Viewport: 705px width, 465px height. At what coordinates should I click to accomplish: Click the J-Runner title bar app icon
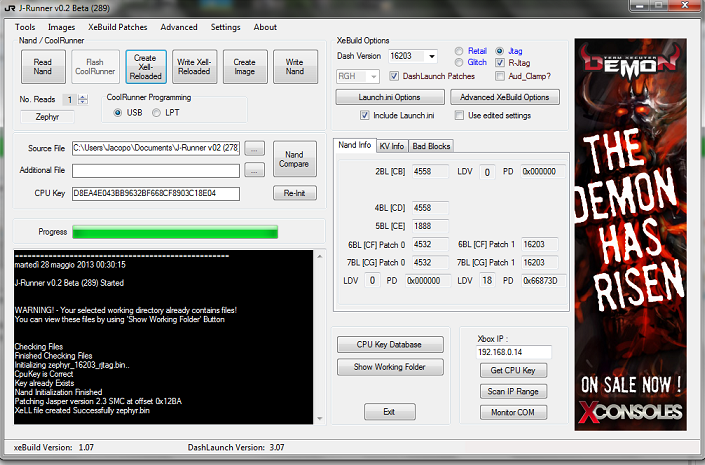9,8
